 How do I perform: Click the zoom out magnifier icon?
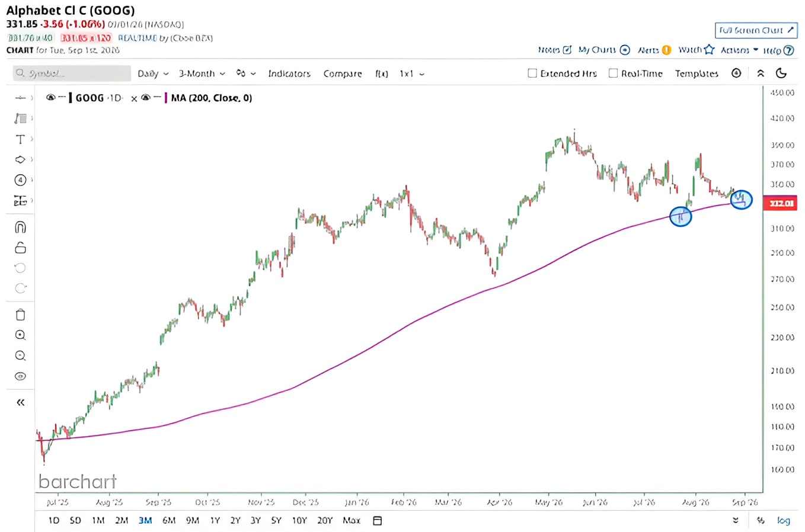coord(20,355)
